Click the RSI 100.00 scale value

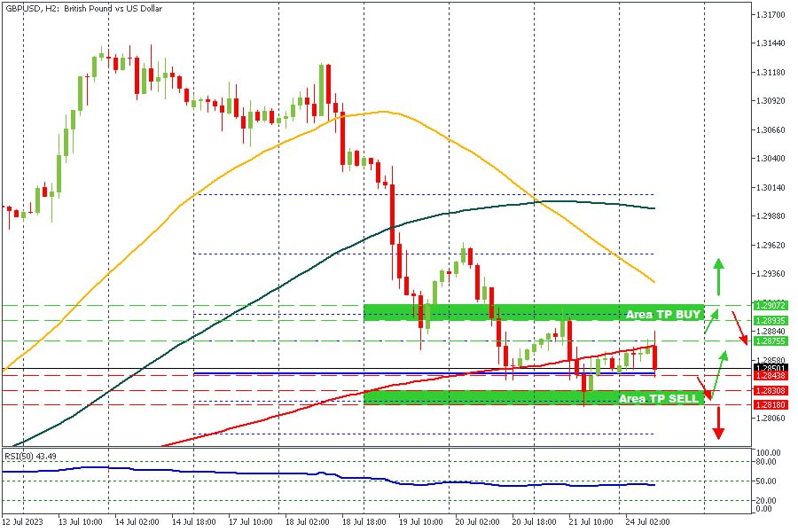click(x=769, y=452)
